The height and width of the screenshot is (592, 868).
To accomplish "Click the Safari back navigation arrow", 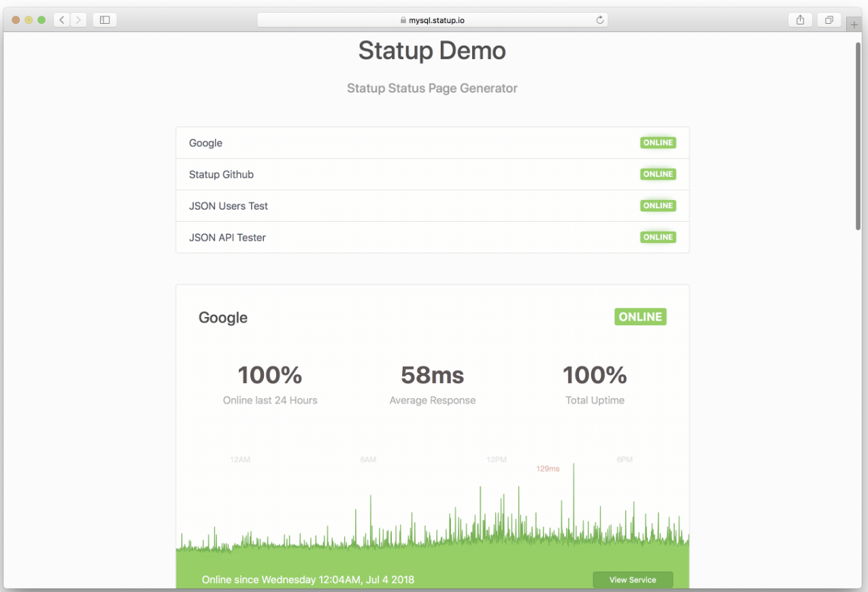I will click(x=61, y=20).
